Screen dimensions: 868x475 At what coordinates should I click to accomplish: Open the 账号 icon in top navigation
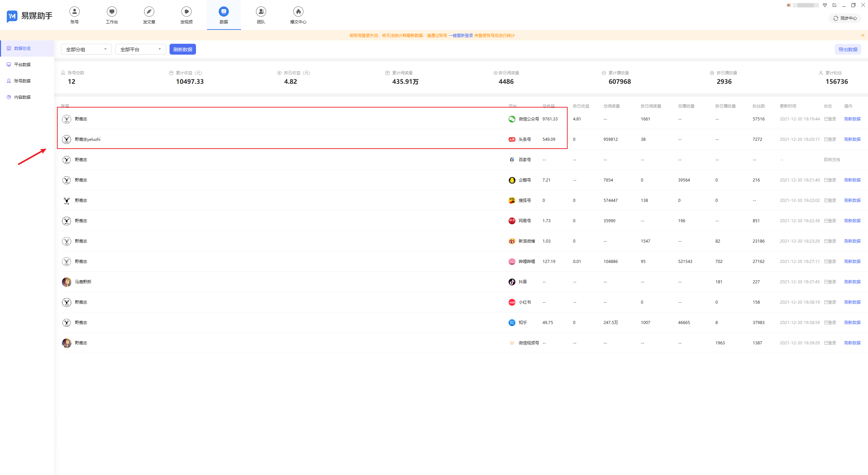75,12
